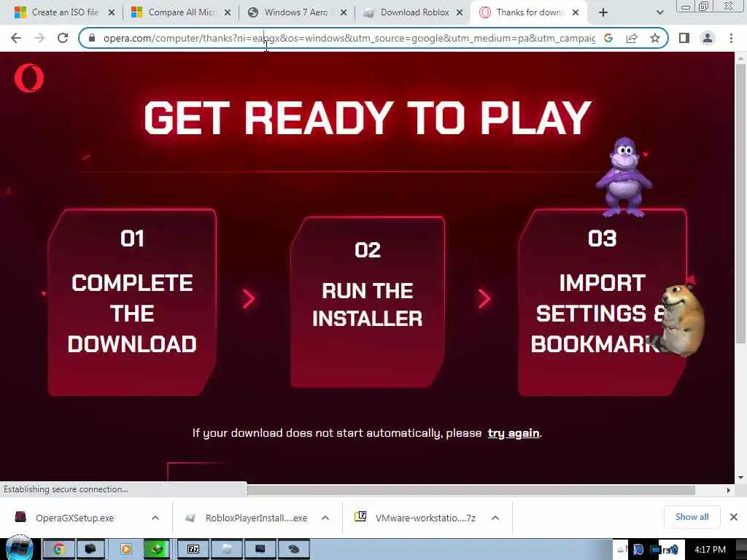The width and height of the screenshot is (747, 560).
Task: Open the Windows Start orb
Action: click(20, 548)
